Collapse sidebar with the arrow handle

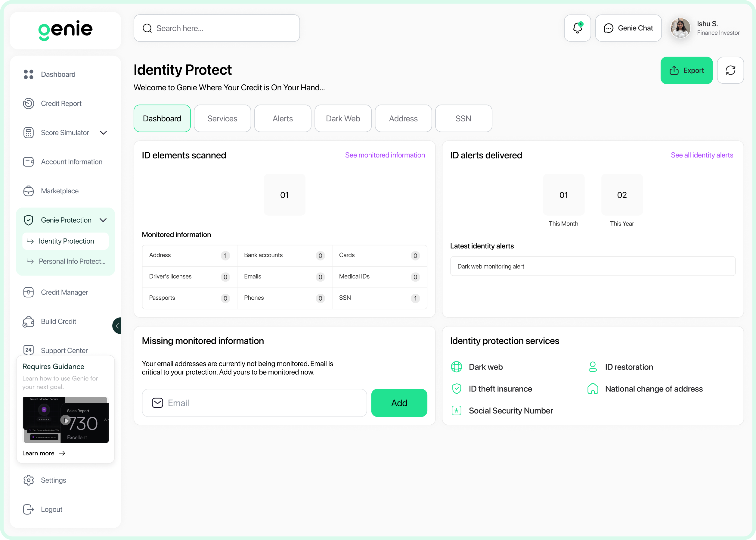(x=117, y=326)
